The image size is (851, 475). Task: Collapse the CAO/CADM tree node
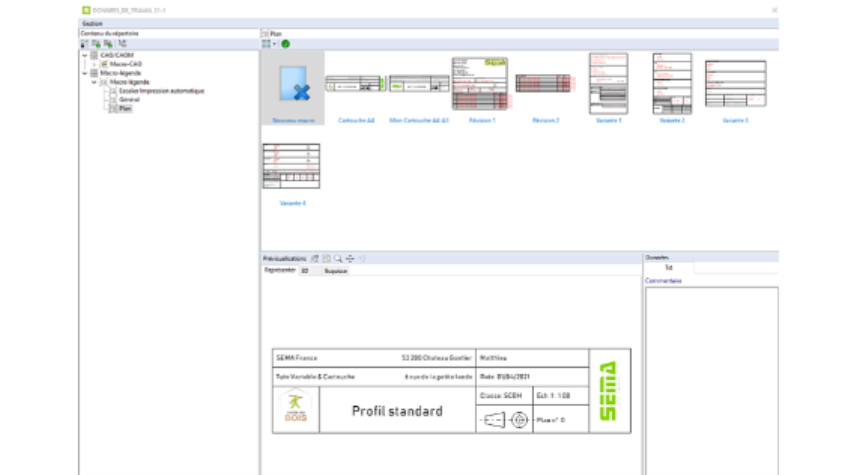[84, 55]
